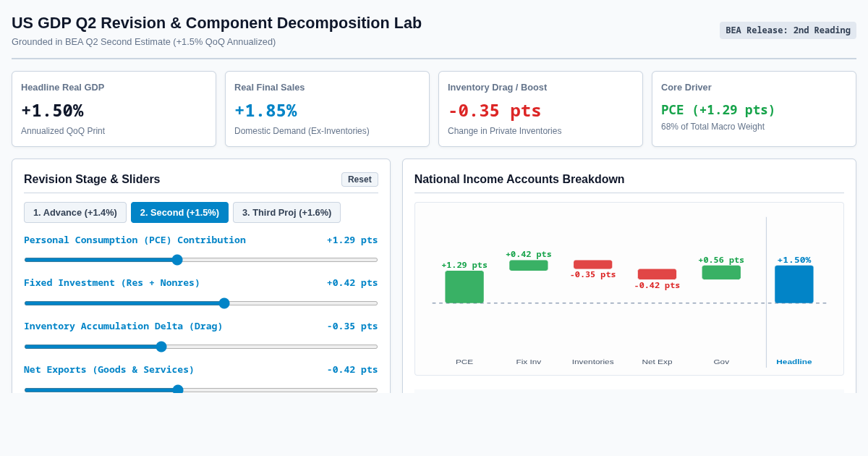Click the PCE axis label in chart
This screenshot has height=456, width=868.
coord(464,362)
